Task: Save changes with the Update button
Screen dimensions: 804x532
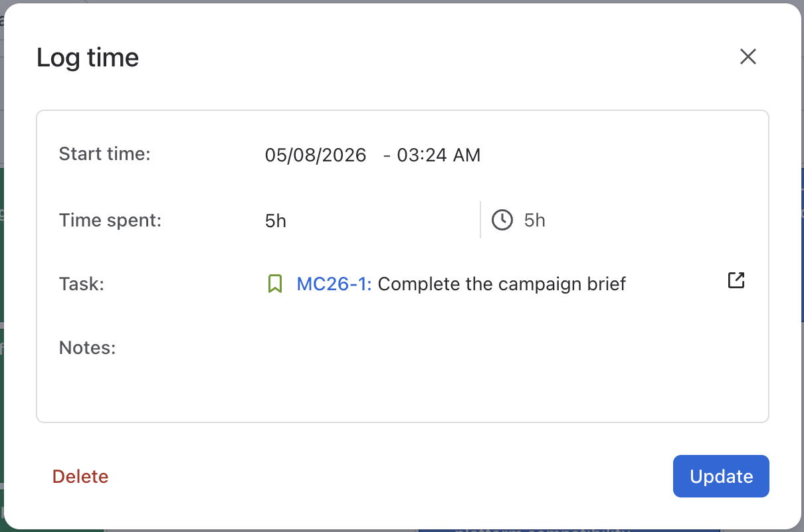Action: 721,476
